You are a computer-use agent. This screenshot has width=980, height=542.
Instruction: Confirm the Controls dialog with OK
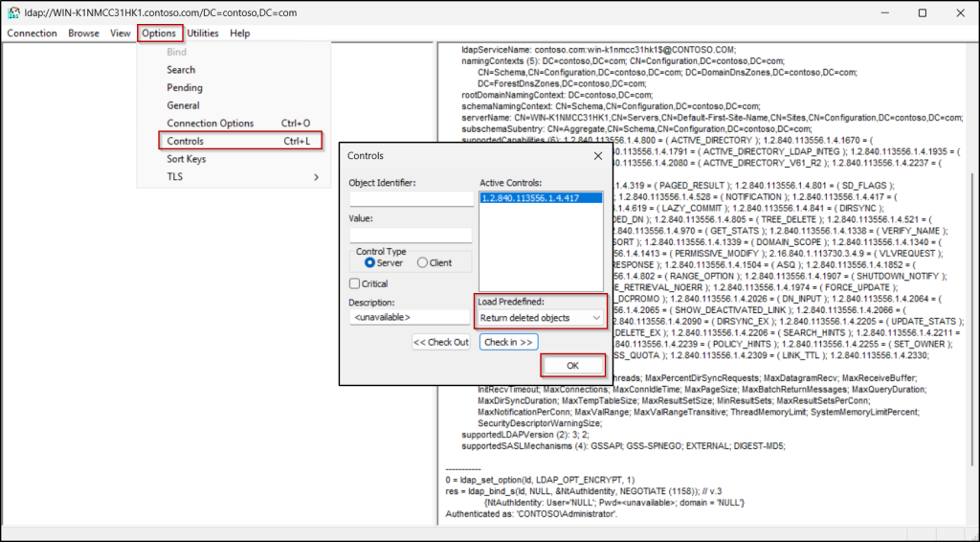point(572,366)
